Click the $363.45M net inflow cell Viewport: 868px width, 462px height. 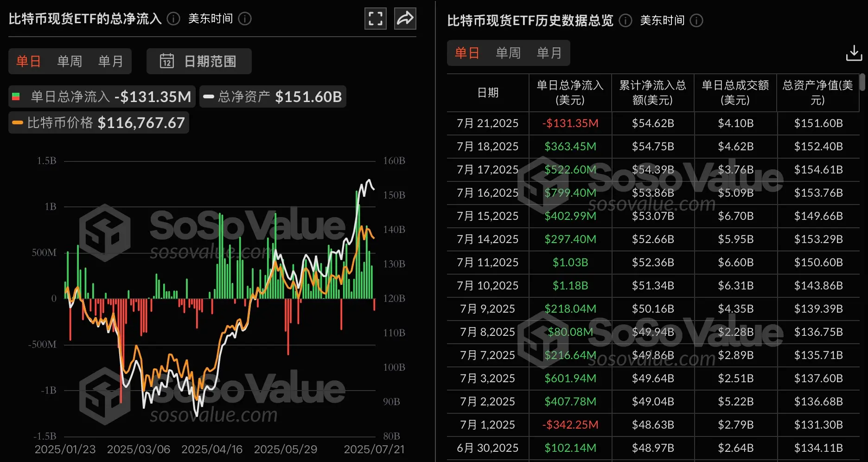click(x=570, y=147)
